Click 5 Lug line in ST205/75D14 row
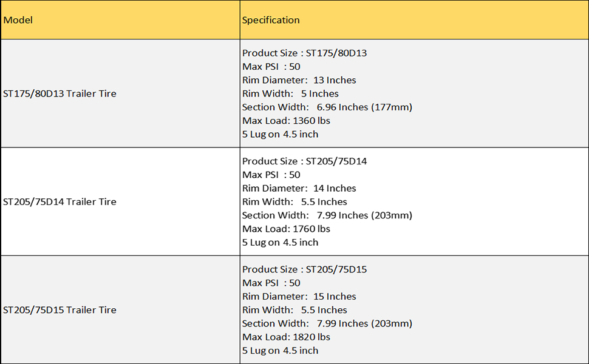589x364 pixels. pos(280,242)
